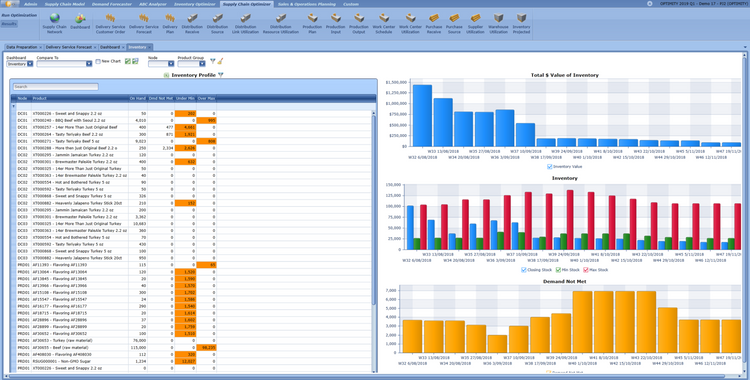Open Delivery Service Forecast ribbon icon

tap(143, 23)
